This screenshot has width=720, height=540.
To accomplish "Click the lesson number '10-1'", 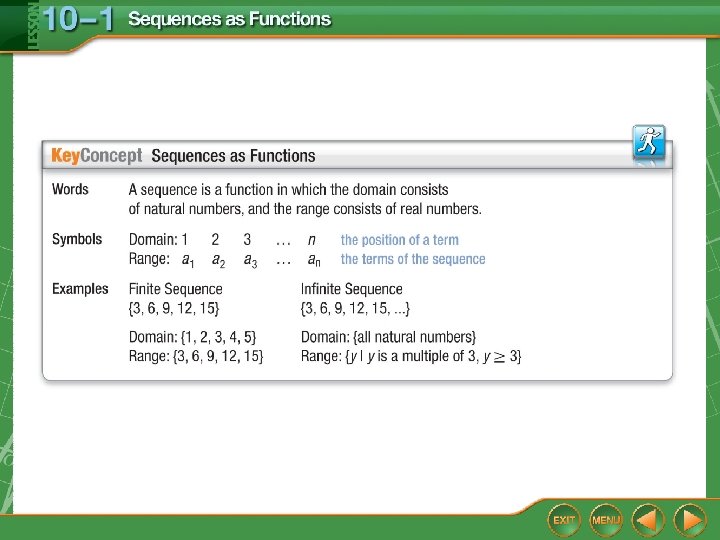I will (x=78, y=19).
